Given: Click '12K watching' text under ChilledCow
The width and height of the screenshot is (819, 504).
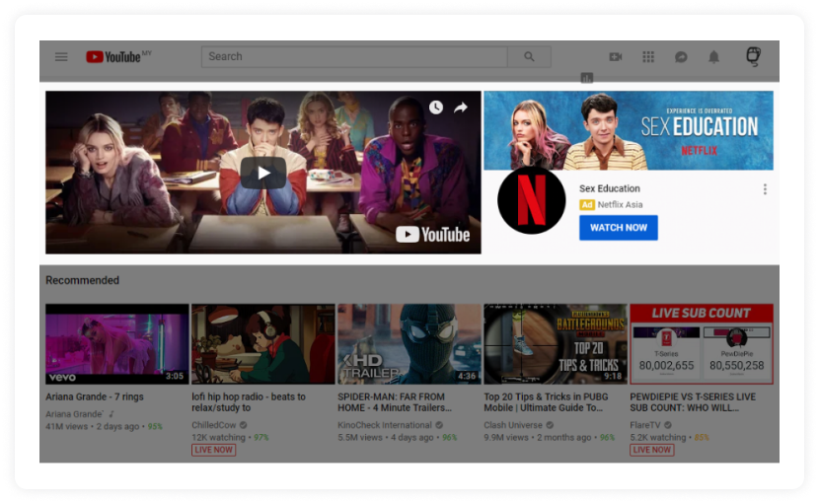Looking at the screenshot, I should [x=218, y=438].
